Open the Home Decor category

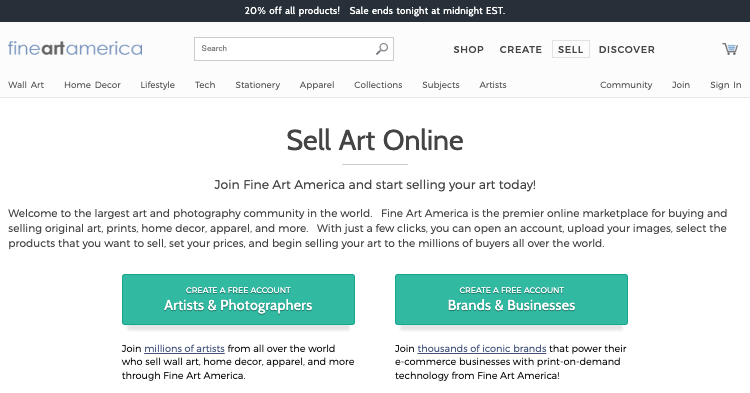click(x=92, y=85)
